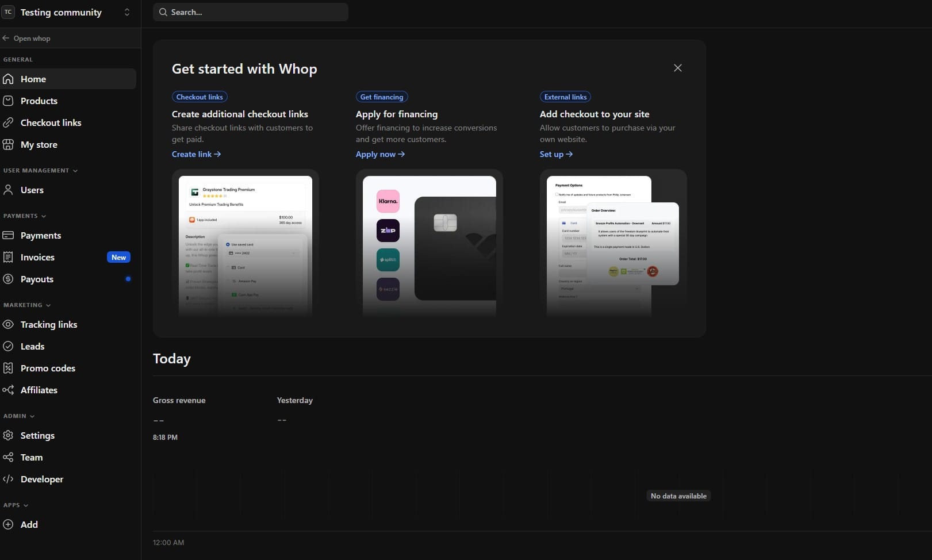Click the Search field at the top

click(250, 11)
